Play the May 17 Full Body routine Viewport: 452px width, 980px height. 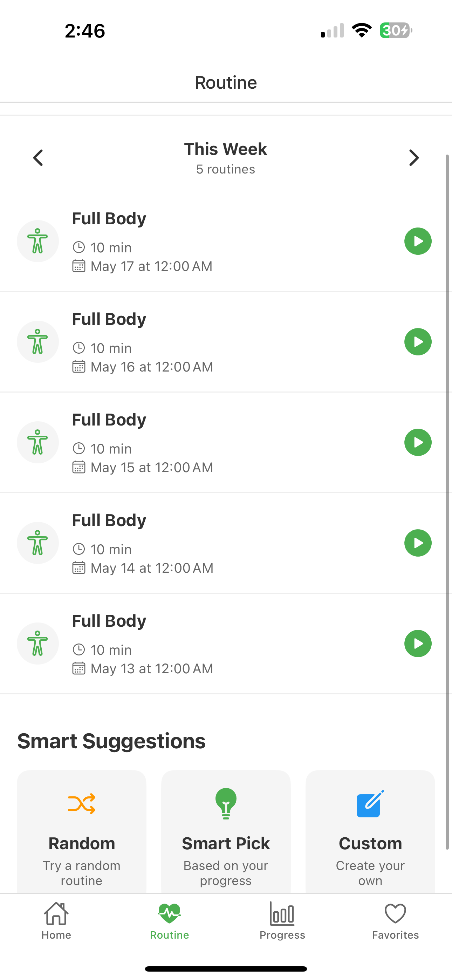pyautogui.click(x=418, y=241)
